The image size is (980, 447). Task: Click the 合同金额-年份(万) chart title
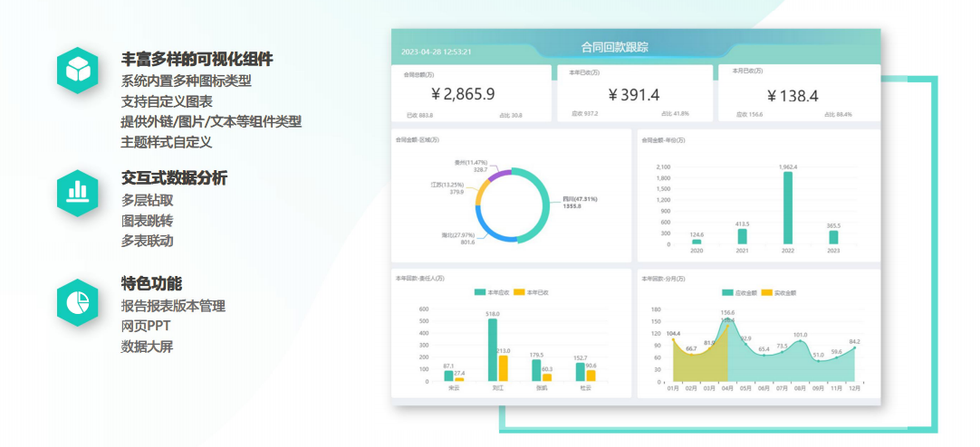663,140
